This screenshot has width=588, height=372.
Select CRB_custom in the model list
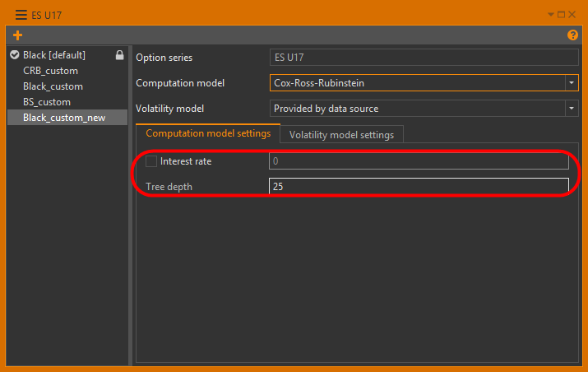[x=51, y=71]
